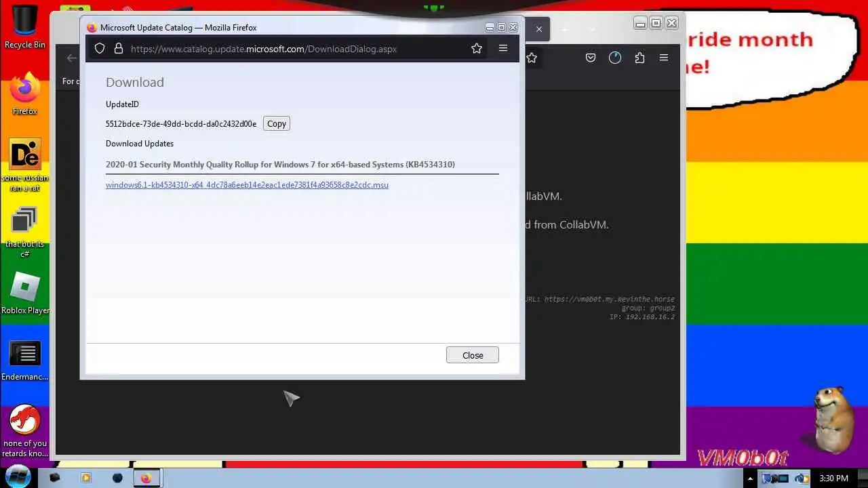The width and height of the screenshot is (868, 488).
Task: Click the dark round taskbar icon
Action: click(x=117, y=478)
